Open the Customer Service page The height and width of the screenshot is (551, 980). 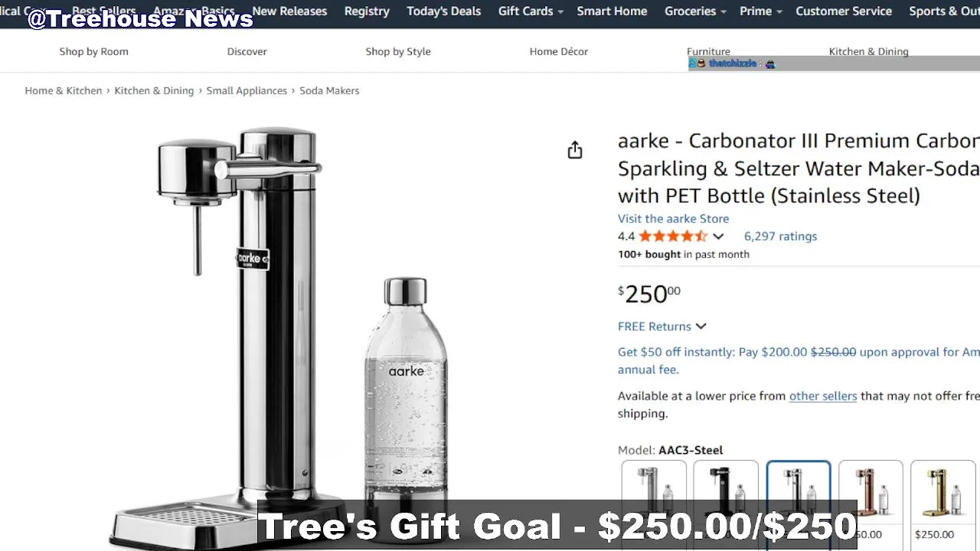[844, 11]
